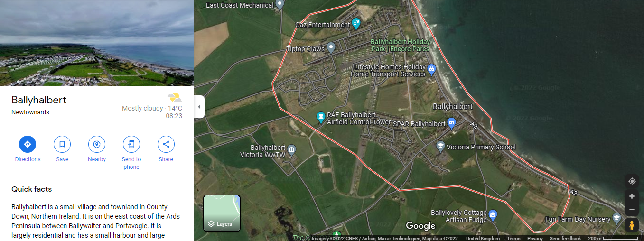Click the SPAR Ballyhalbert shop pin
644x241 pixels.
[451, 123]
